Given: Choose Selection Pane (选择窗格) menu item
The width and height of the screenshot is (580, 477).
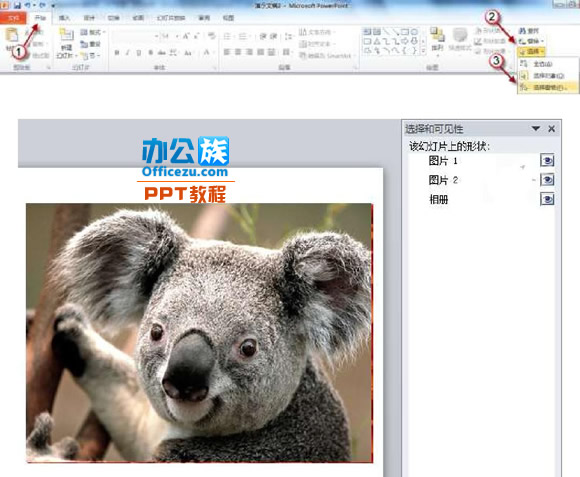Looking at the screenshot, I should point(548,87).
